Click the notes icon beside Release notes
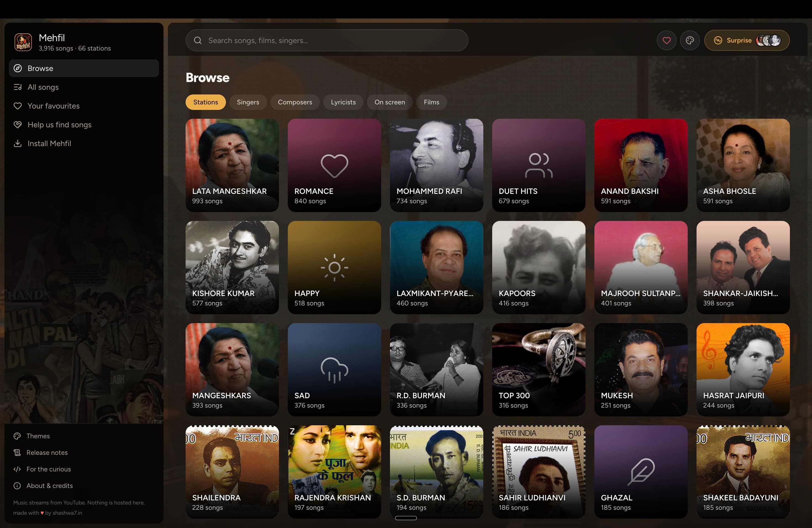812x528 pixels. (17, 453)
